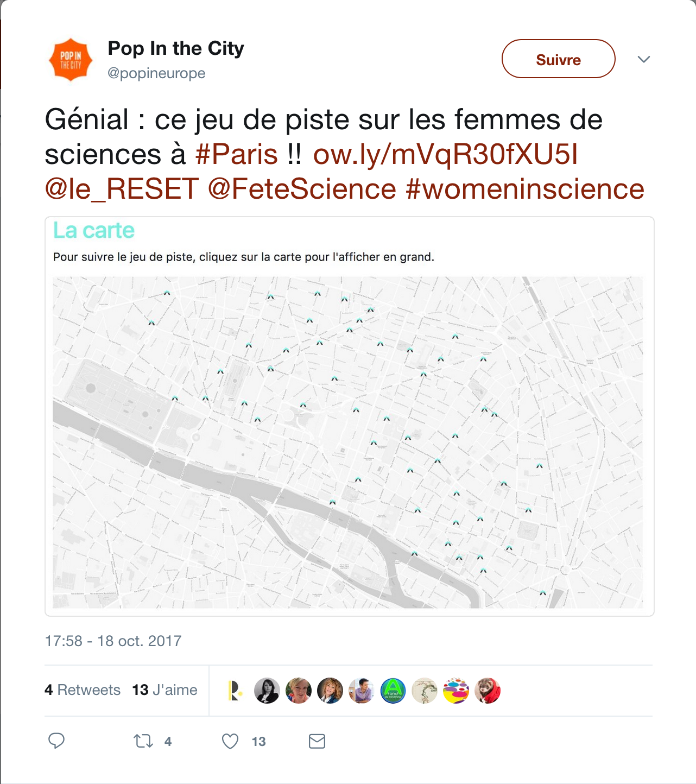696x784 pixels.
Task: Click the envelope direct message icon
Action: point(317,741)
